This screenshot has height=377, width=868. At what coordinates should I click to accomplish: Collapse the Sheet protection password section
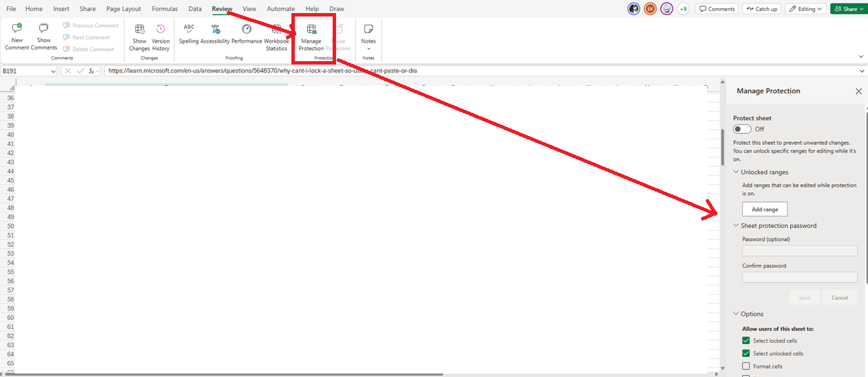(x=737, y=226)
